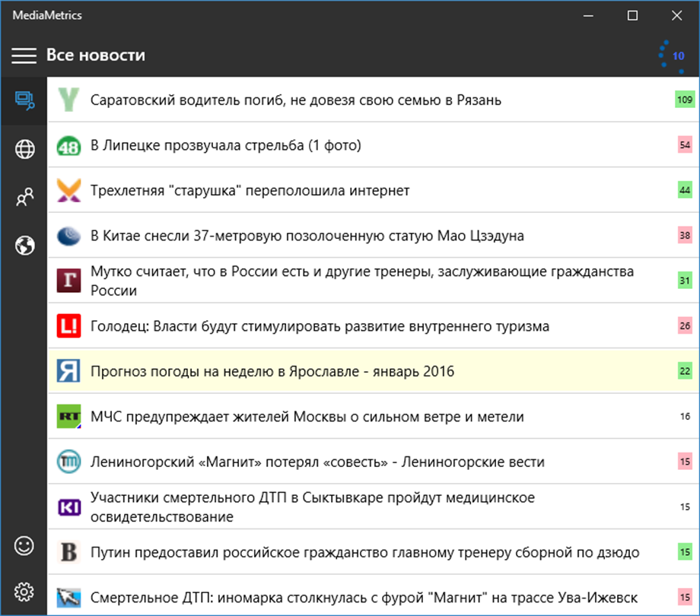Open the Earth sidebar section
This screenshot has height=616, width=700.
pos(24,246)
